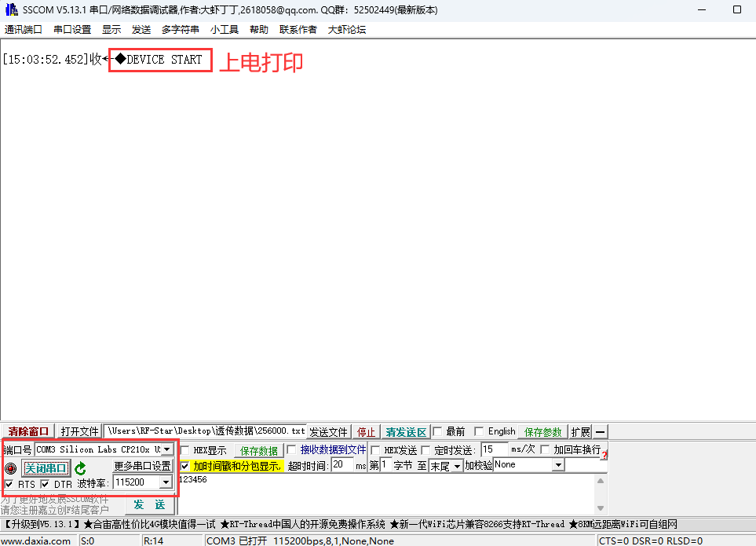The image size is (756, 546).
Task: Click the 停止 button
Action: [367, 431]
